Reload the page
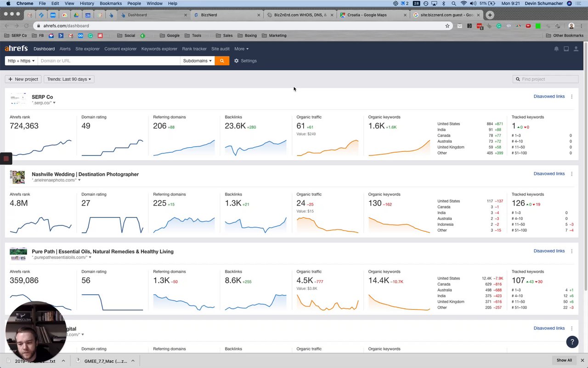Screen dimensions: 588x368 (x=26, y=26)
